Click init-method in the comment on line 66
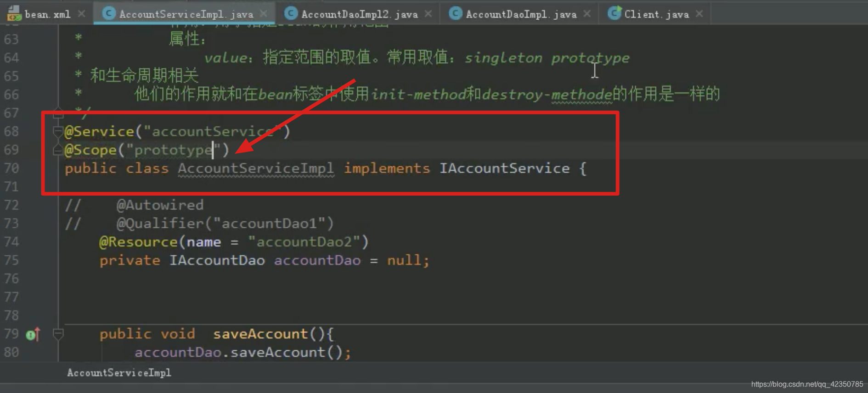 (418, 95)
